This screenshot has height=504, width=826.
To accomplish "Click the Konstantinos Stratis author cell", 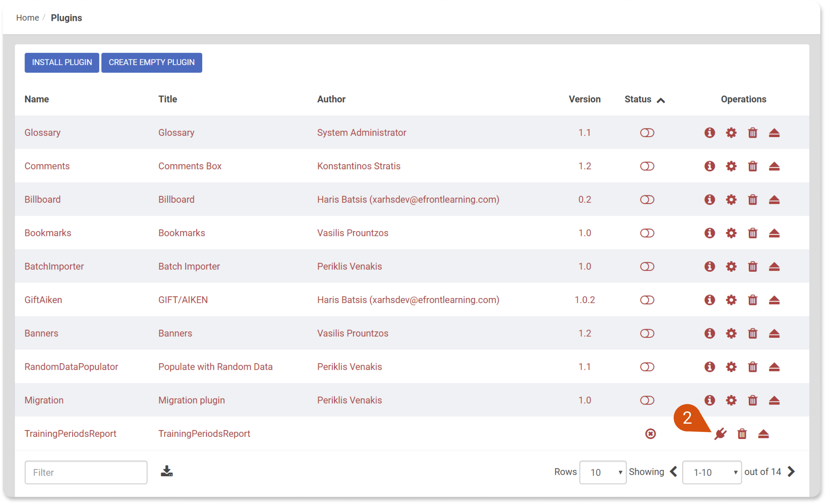I will coord(359,166).
